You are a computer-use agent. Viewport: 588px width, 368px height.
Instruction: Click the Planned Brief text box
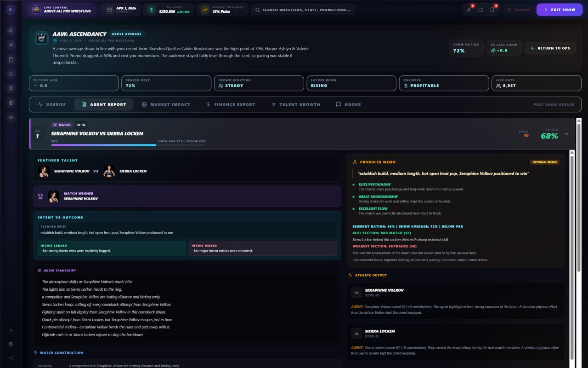187,230
